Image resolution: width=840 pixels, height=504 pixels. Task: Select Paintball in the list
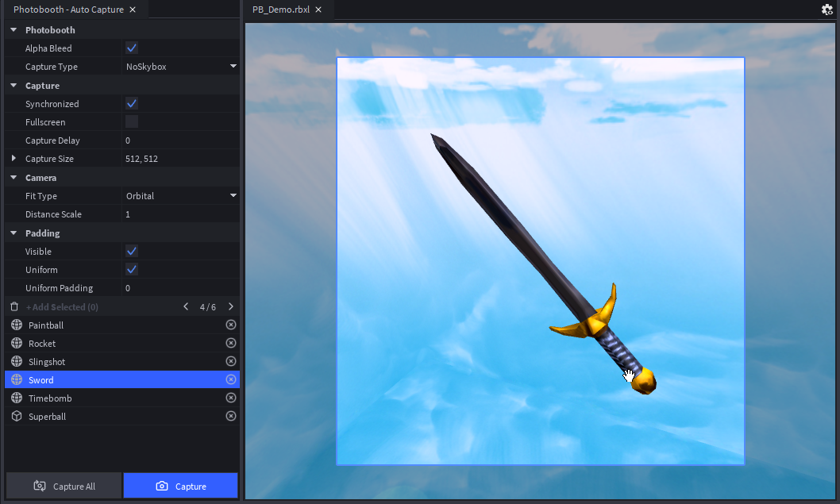click(x=122, y=325)
